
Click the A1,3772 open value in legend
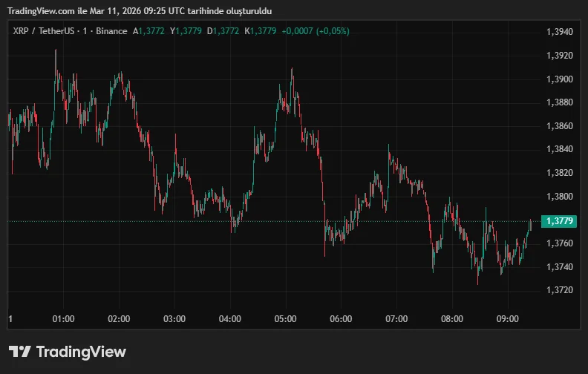click(149, 31)
